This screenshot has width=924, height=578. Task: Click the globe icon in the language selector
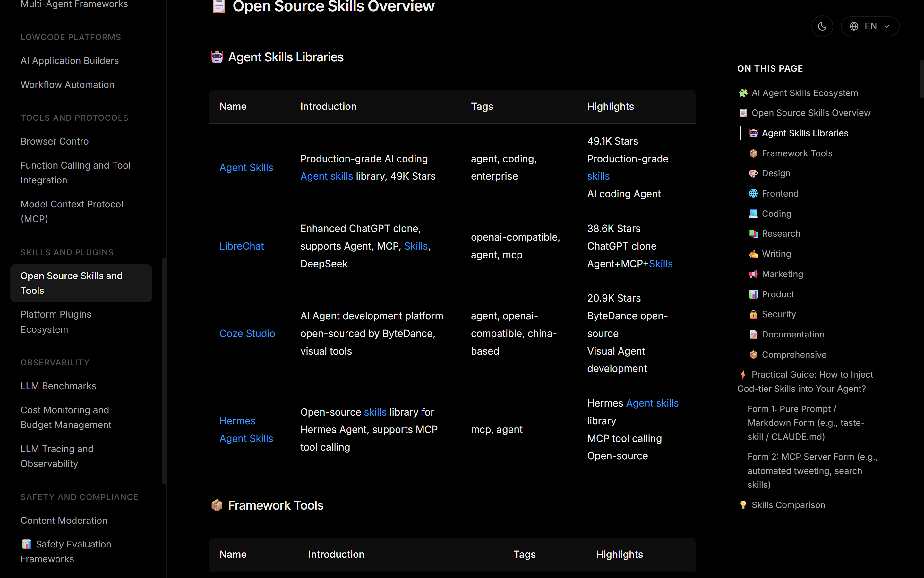click(854, 26)
